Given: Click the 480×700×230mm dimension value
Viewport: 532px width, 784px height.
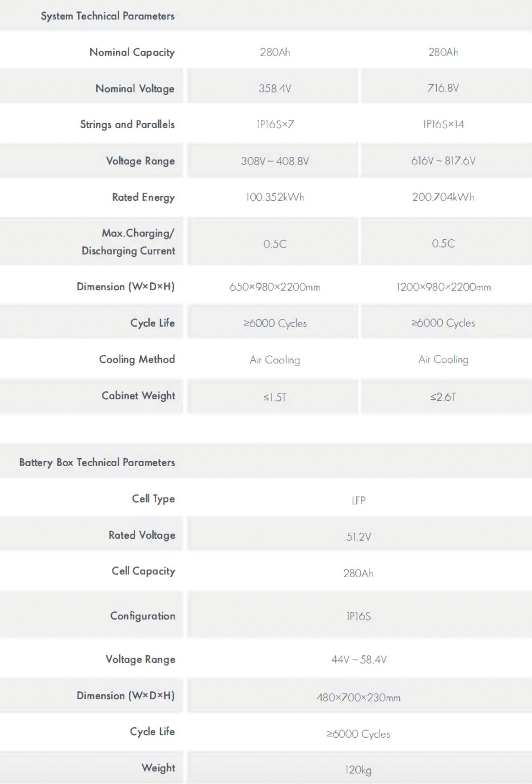Looking at the screenshot, I should [x=359, y=697].
